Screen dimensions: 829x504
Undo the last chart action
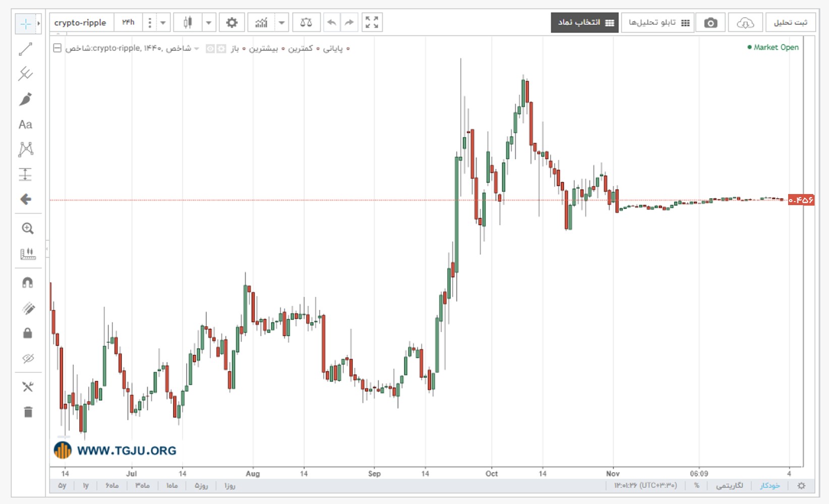[331, 23]
